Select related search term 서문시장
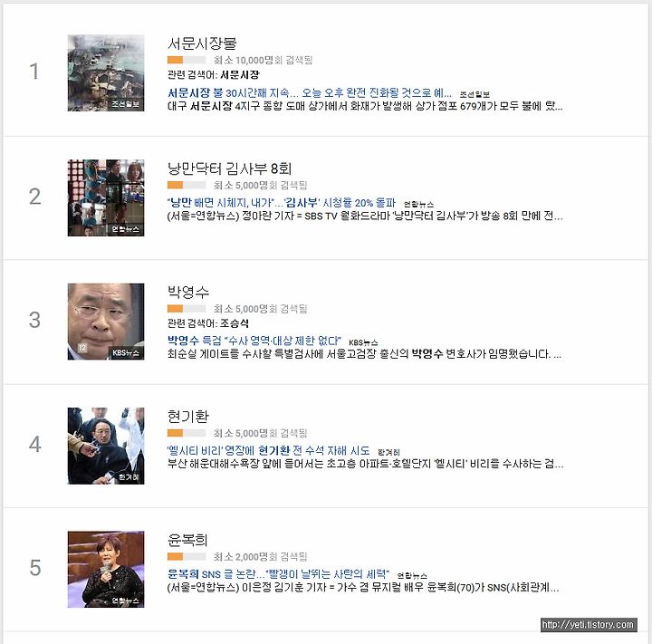The image size is (652, 644). tap(239, 75)
